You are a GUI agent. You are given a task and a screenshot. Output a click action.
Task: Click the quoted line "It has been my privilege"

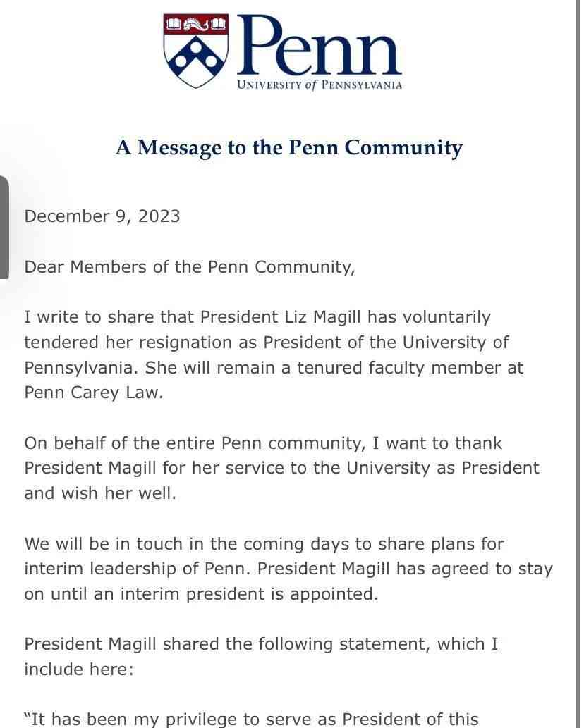pyautogui.click(x=251, y=719)
